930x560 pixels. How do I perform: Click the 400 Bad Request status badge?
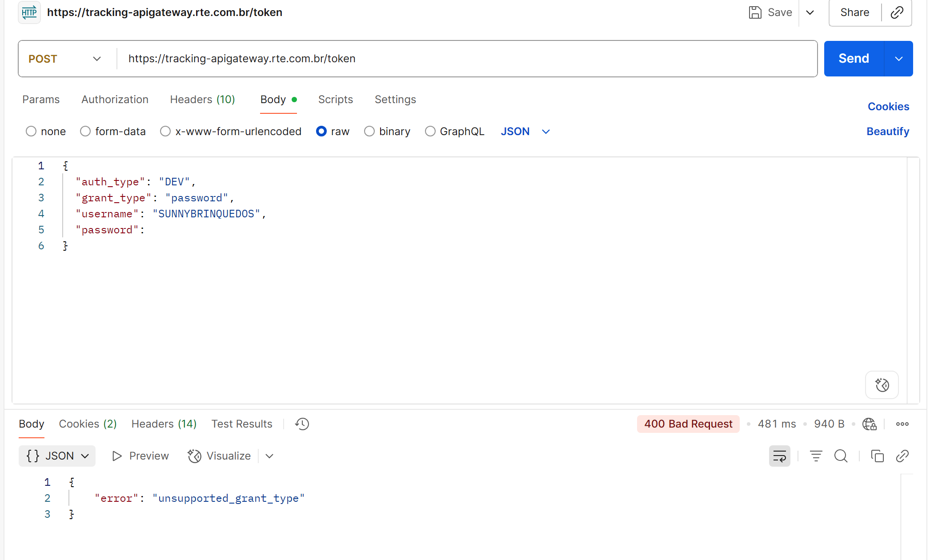click(x=688, y=424)
